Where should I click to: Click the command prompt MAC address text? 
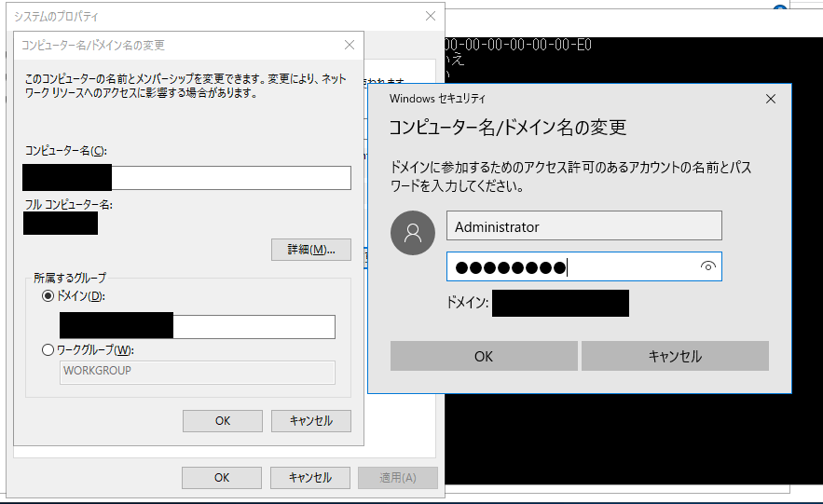coord(518,45)
